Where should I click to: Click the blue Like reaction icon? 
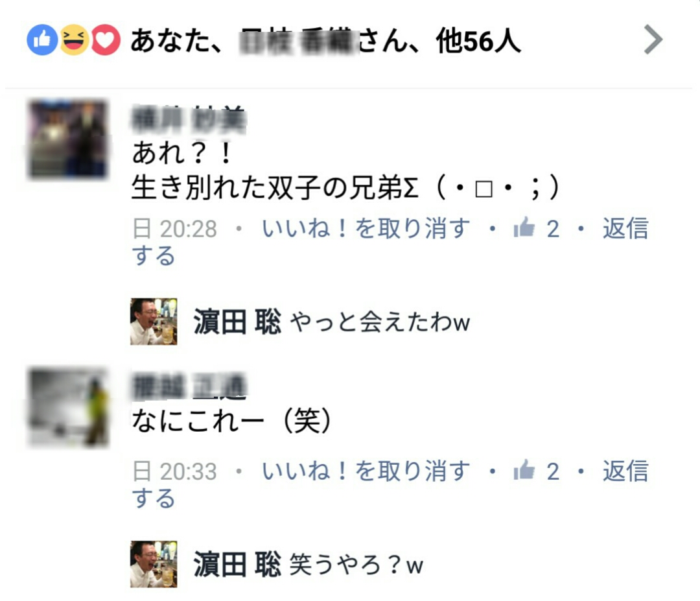[x=42, y=40]
